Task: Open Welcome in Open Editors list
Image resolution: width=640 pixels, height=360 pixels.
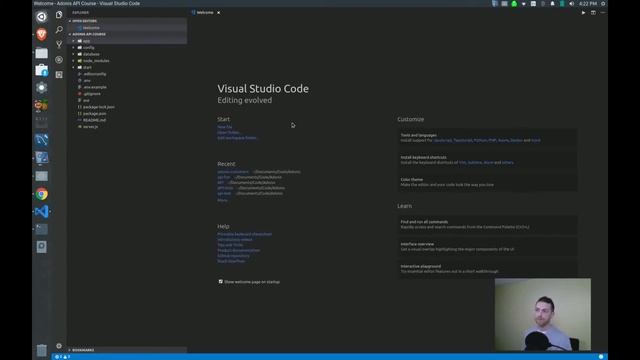Action: coord(128,28)
